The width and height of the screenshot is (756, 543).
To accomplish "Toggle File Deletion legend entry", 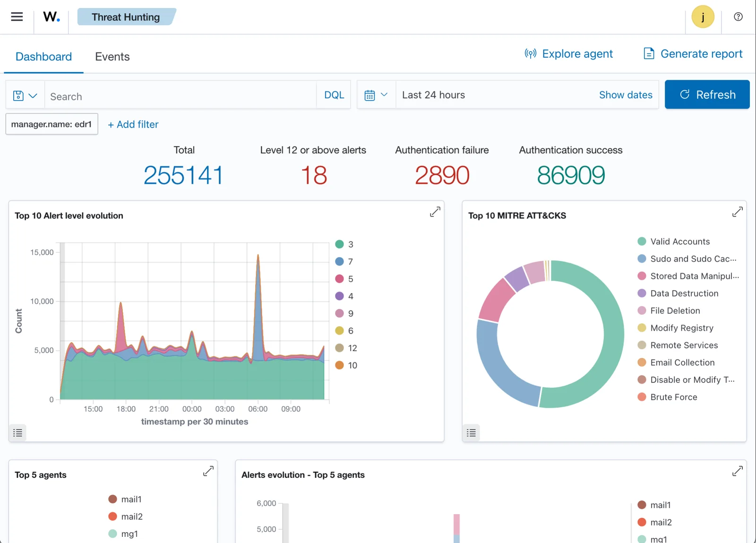I will (x=669, y=310).
